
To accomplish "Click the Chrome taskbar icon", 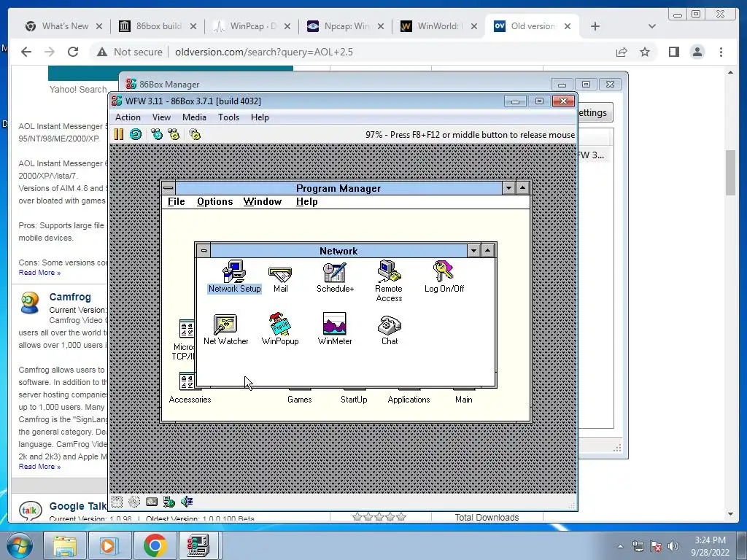I will point(155,545).
